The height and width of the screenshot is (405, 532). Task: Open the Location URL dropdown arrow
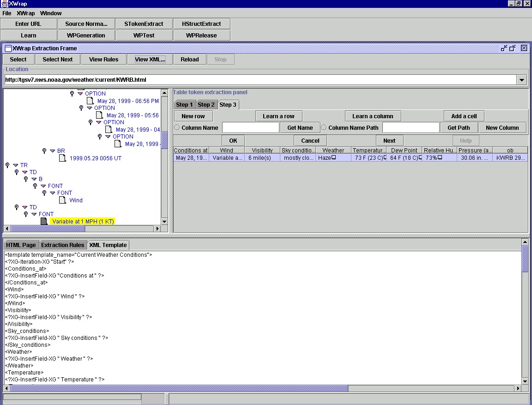(x=522, y=80)
